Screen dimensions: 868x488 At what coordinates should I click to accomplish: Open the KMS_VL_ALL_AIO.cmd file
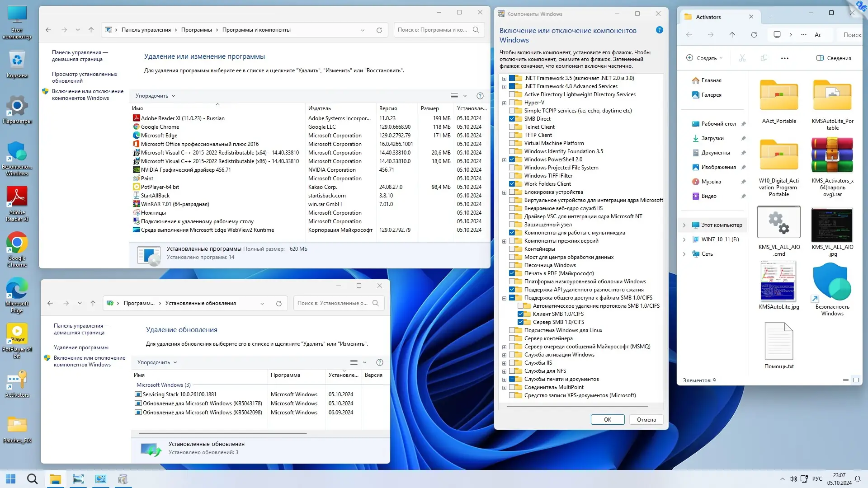(778, 222)
